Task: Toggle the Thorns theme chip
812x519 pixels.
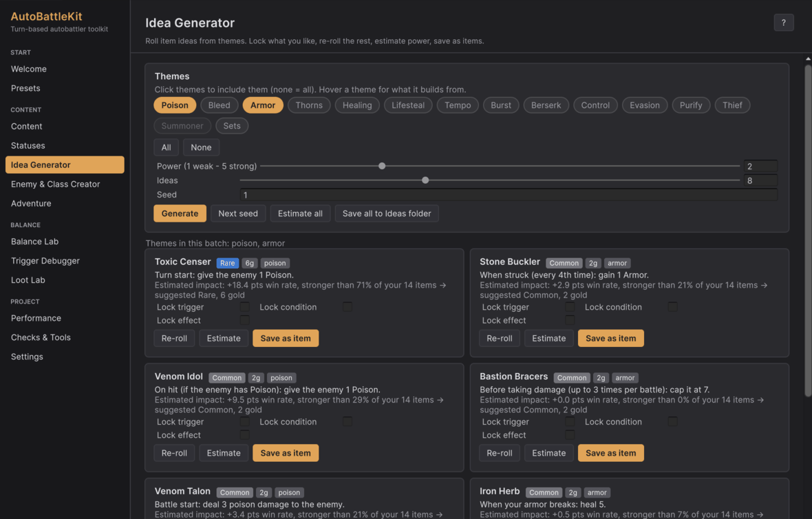Action: pos(309,105)
